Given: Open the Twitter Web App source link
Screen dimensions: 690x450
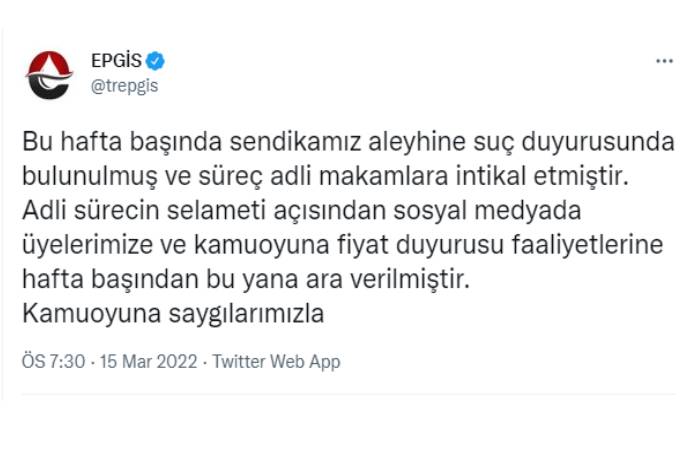Looking at the screenshot, I should coord(276,361).
